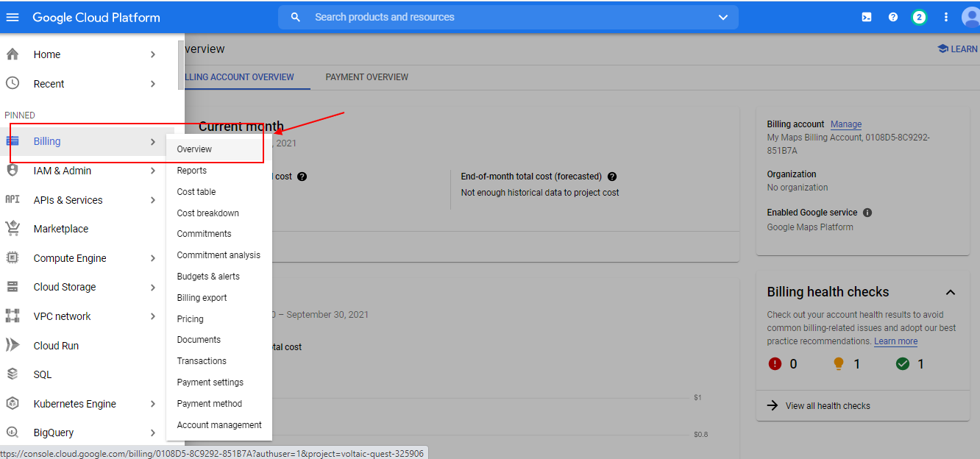Click help icon next to forecasted cost
This screenshot has height=459, width=980.
(x=612, y=177)
